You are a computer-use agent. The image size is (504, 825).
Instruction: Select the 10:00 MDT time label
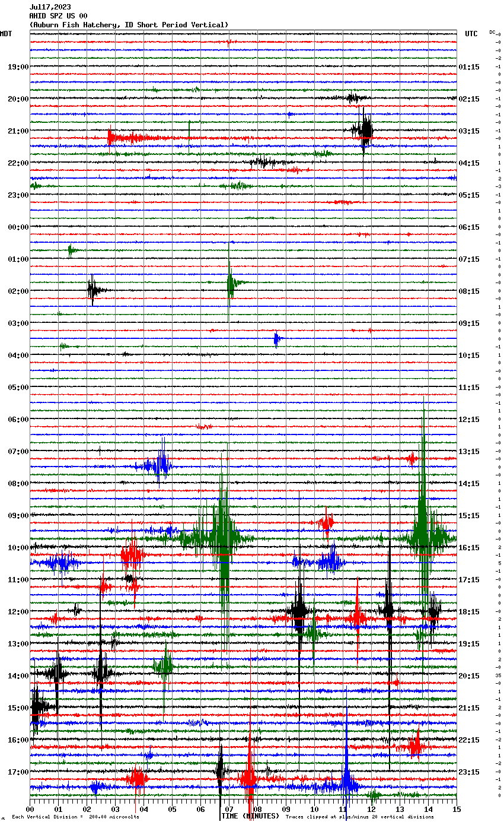click(x=18, y=548)
